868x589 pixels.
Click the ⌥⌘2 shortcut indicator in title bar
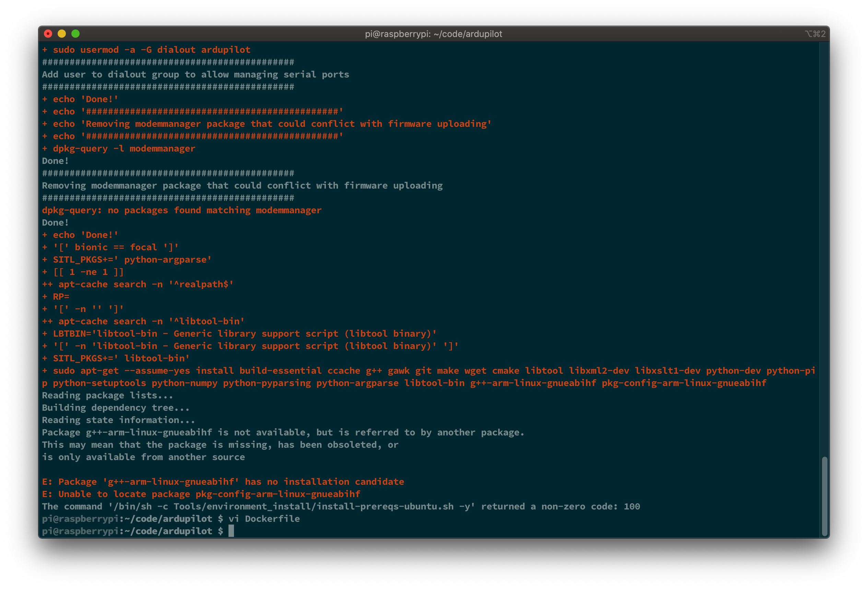tap(816, 34)
